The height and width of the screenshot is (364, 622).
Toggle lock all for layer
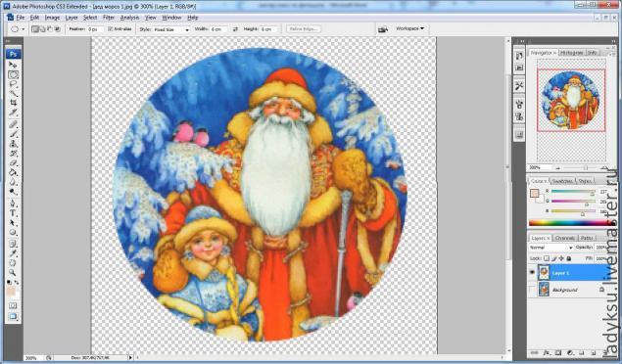tap(568, 258)
